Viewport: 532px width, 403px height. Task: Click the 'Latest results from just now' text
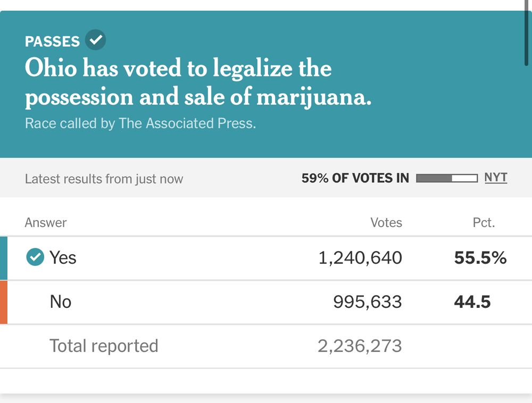click(104, 179)
